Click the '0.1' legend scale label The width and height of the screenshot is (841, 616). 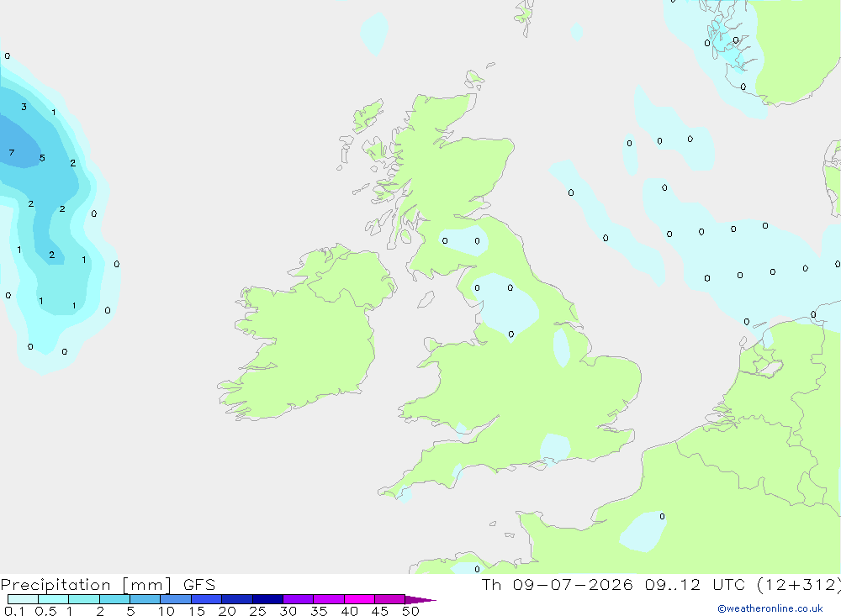(14, 611)
